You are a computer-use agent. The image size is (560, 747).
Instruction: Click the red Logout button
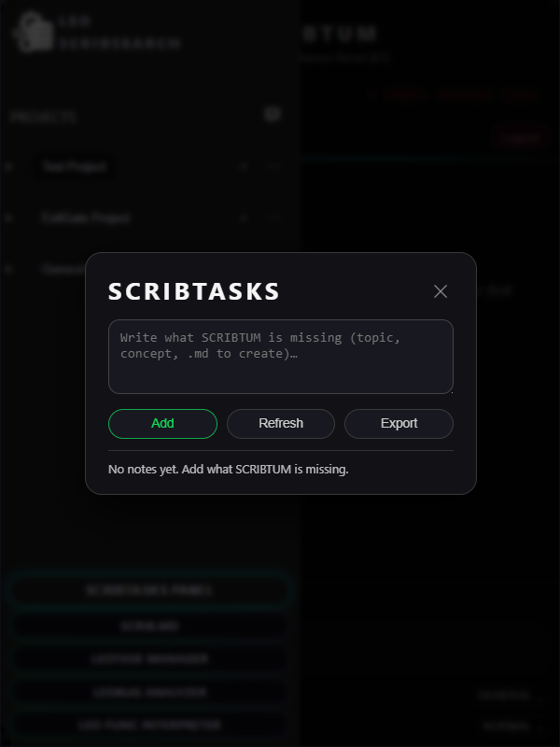519,137
